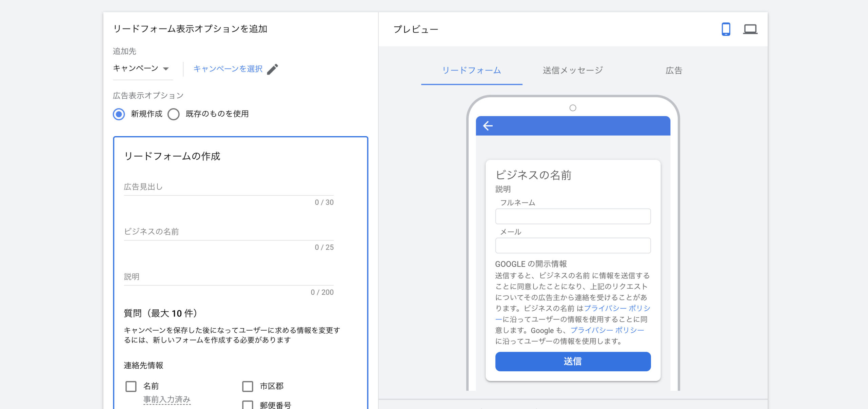Image resolution: width=868 pixels, height=409 pixels.
Task: Click the メール field in preview
Action: click(x=573, y=246)
